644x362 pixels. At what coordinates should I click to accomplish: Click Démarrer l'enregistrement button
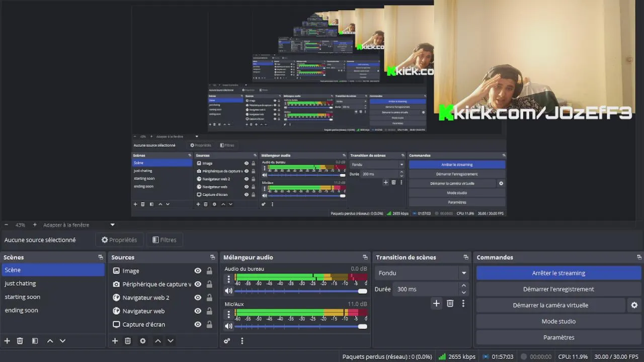point(558,289)
